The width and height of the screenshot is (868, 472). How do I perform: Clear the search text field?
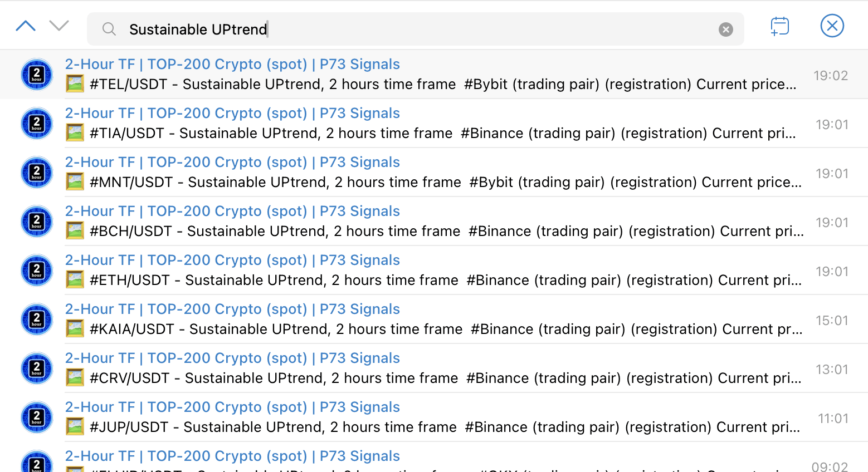click(725, 29)
